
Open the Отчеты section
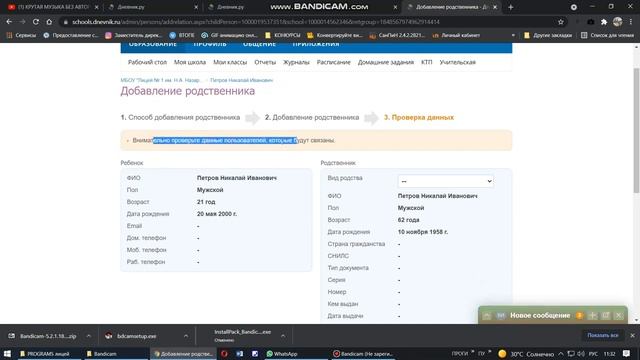coord(265,62)
